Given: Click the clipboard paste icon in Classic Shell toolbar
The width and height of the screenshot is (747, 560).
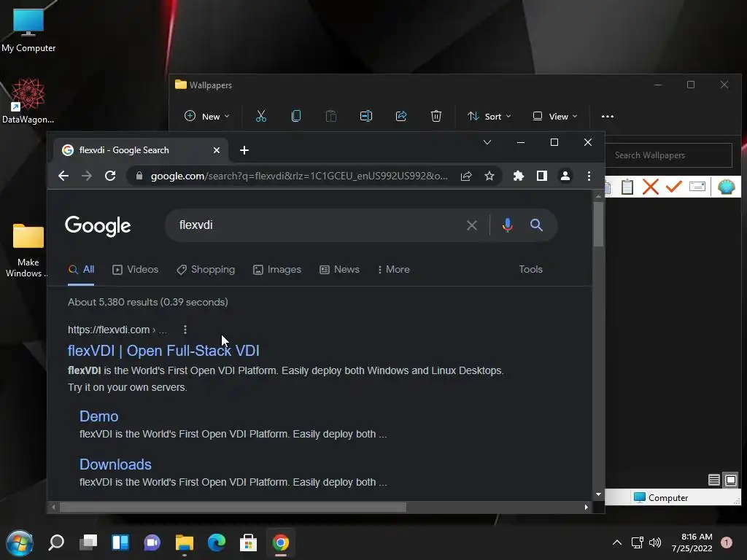Looking at the screenshot, I should [627, 187].
